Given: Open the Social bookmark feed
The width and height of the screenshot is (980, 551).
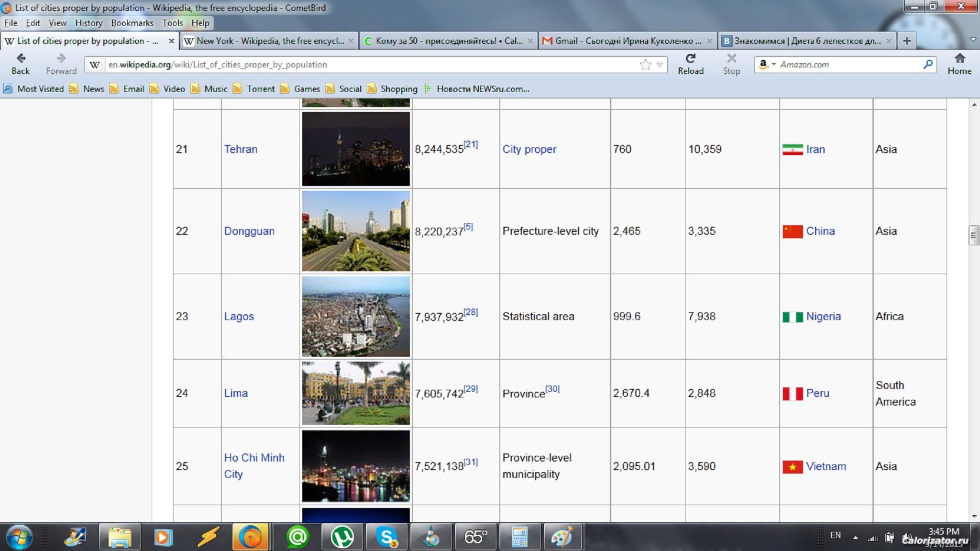Looking at the screenshot, I should [x=343, y=88].
